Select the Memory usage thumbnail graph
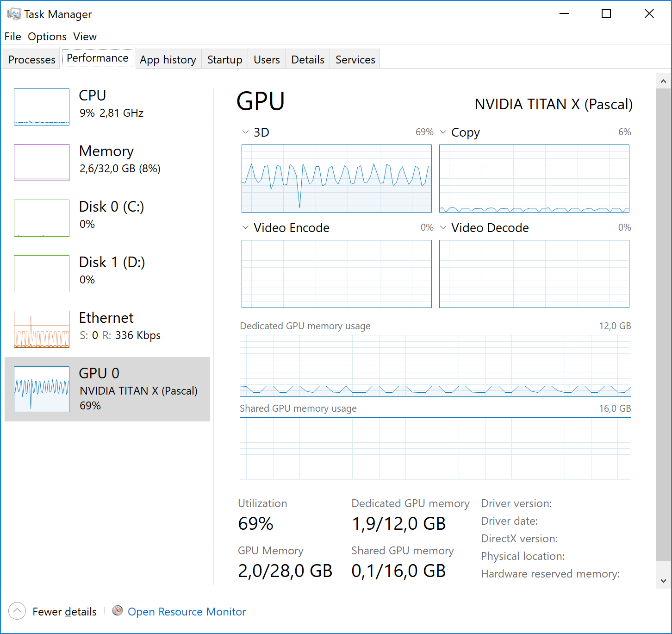The image size is (672, 634). click(x=42, y=163)
